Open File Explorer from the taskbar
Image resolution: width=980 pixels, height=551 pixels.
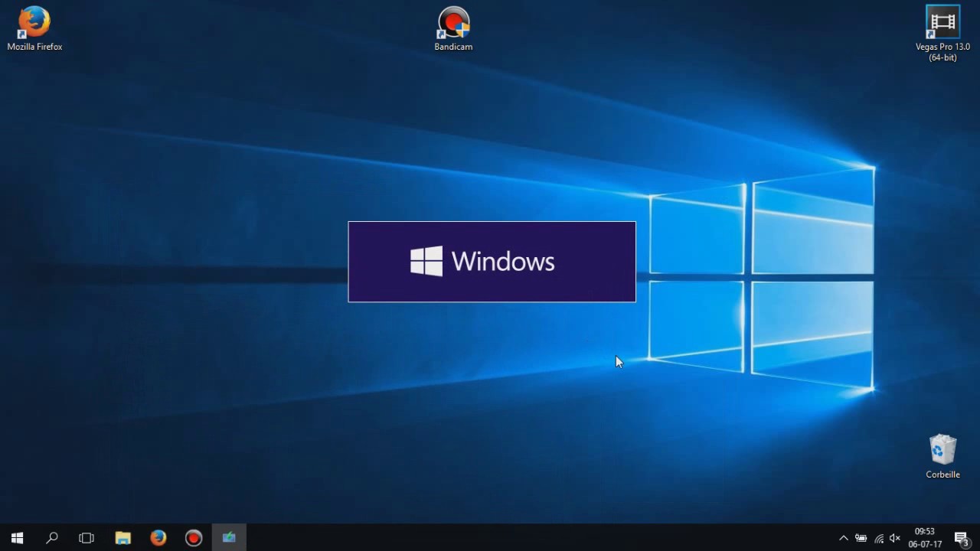122,538
